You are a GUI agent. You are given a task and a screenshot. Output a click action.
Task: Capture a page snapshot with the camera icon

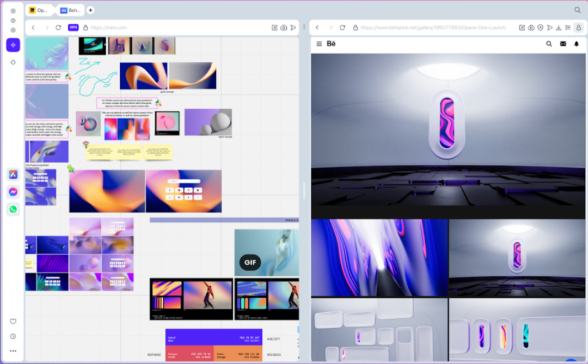click(284, 26)
